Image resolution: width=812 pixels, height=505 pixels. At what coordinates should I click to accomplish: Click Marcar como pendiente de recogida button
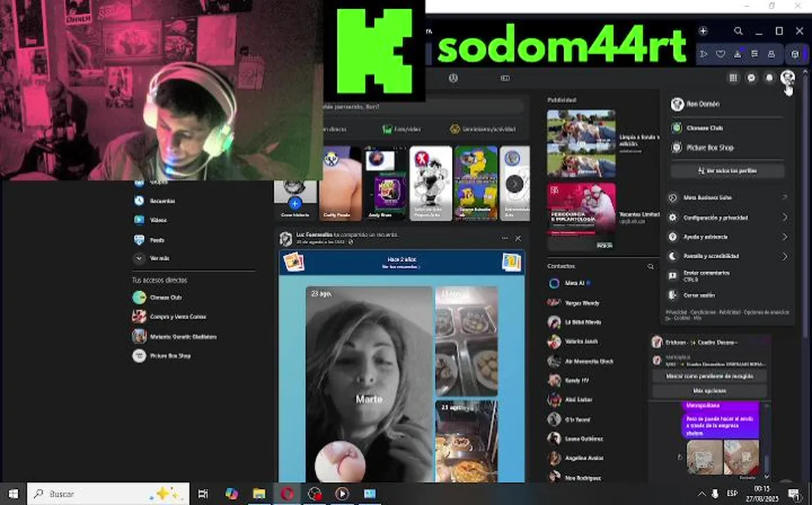(709, 376)
